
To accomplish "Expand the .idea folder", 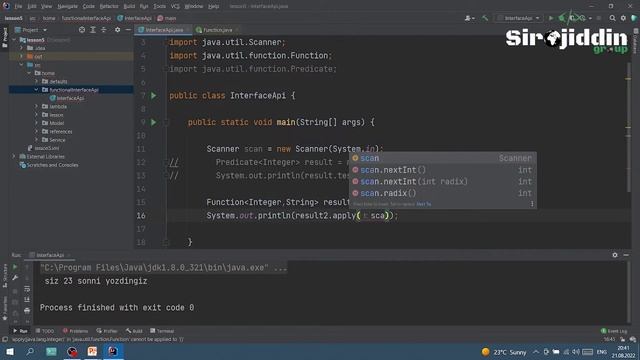I will (22, 48).
